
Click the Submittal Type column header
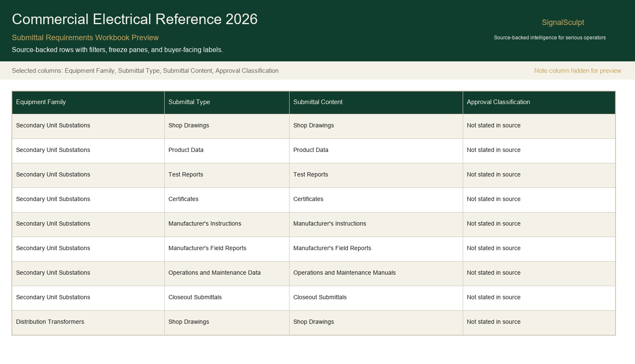(227, 102)
